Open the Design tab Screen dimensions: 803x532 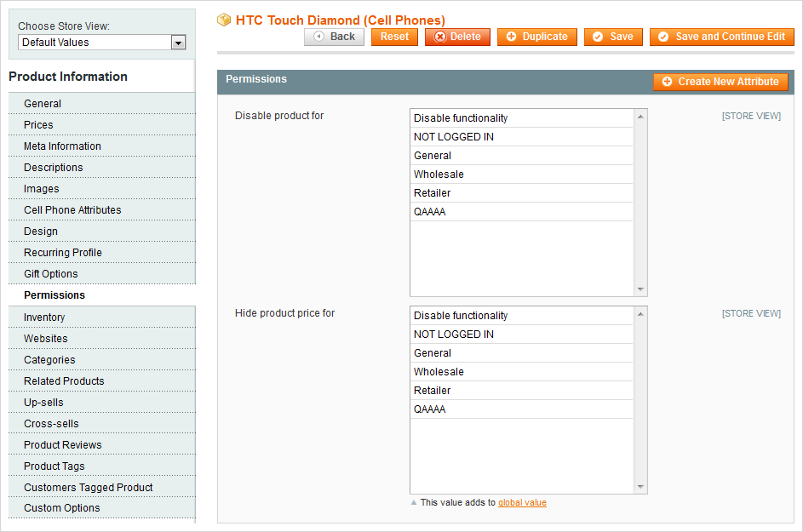tap(102, 232)
